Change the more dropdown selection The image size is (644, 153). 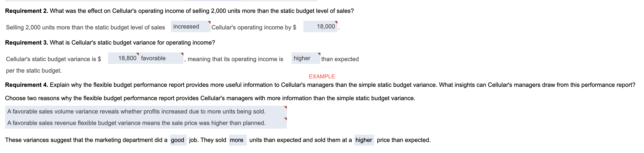tap(237, 140)
